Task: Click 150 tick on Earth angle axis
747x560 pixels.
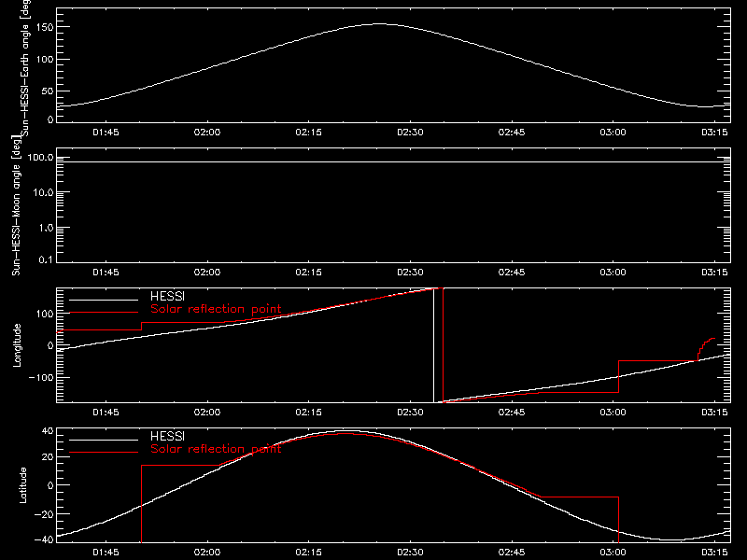Action: (45, 27)
